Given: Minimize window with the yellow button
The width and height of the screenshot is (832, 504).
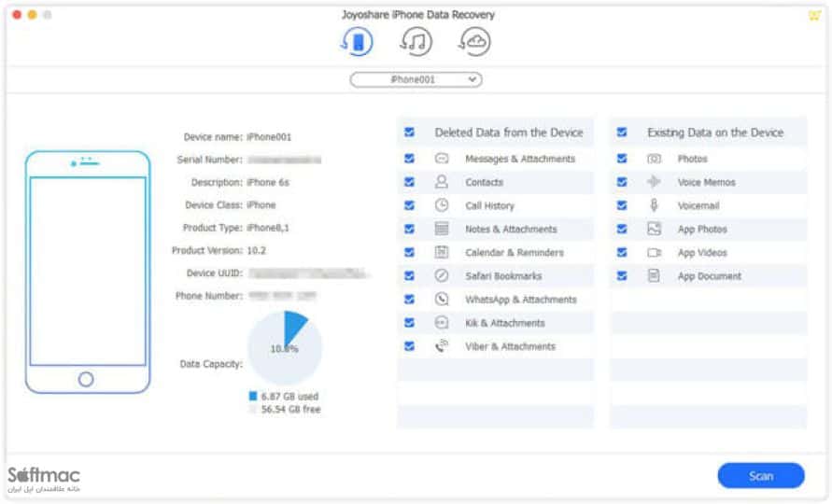Looking at the screenshot, I should [x=33, y=15].
